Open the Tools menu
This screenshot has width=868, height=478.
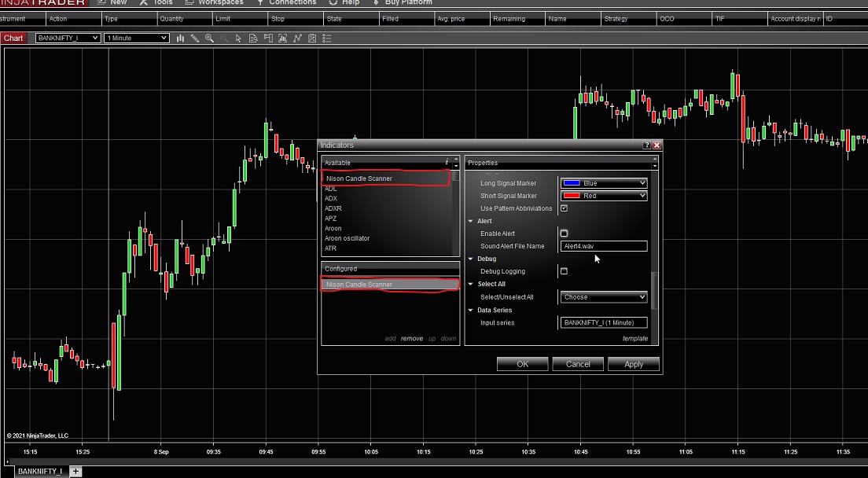[156, 2]
